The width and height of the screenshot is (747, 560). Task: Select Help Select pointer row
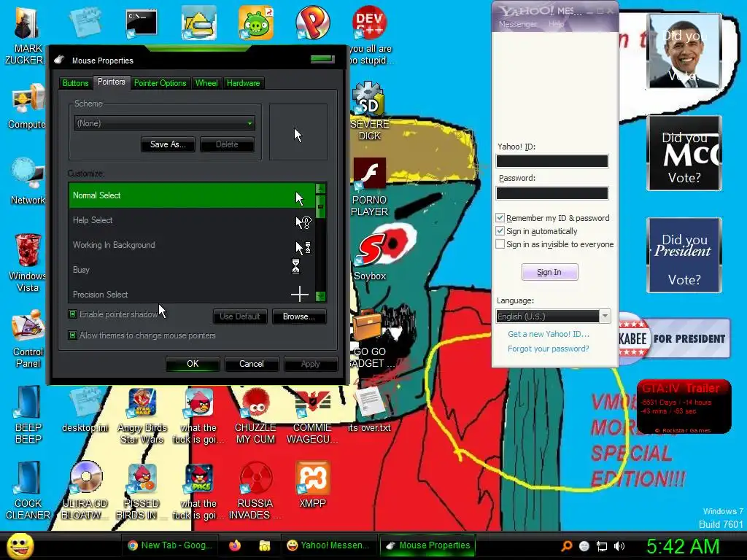pyautogui.click(x=192, y=220)
